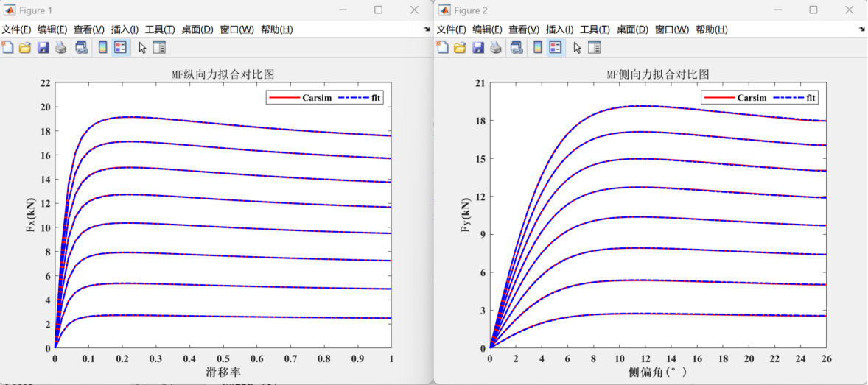
Task: Open 文件(F) menu in Figure 1
Action: click(x=17, y=29)
